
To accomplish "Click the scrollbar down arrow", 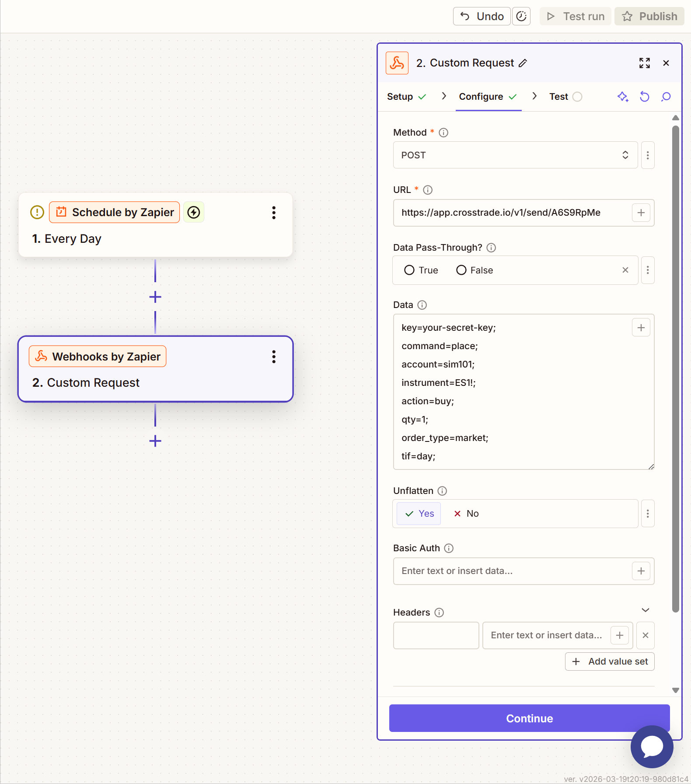I will (676, 690).
